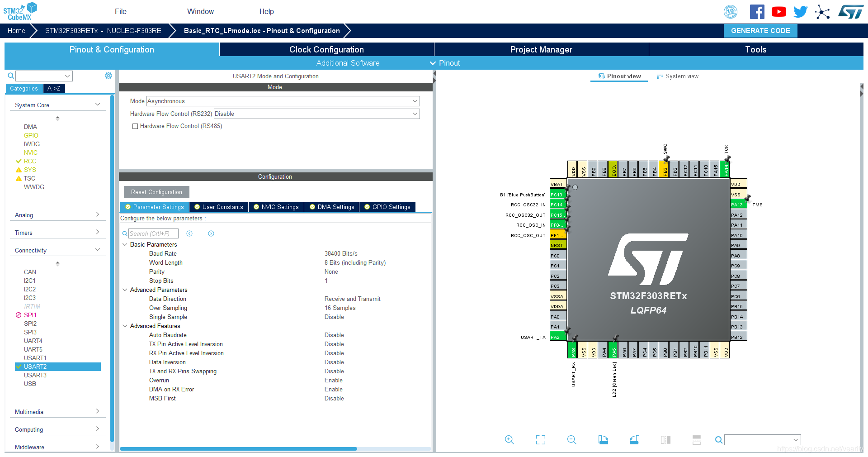Switch to System view

tap(678, 76)
